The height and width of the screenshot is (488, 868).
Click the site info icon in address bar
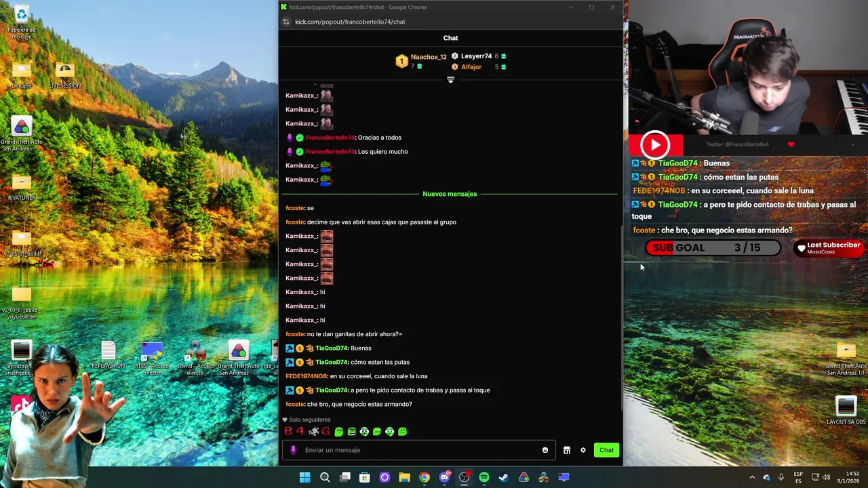coord(286,22)
